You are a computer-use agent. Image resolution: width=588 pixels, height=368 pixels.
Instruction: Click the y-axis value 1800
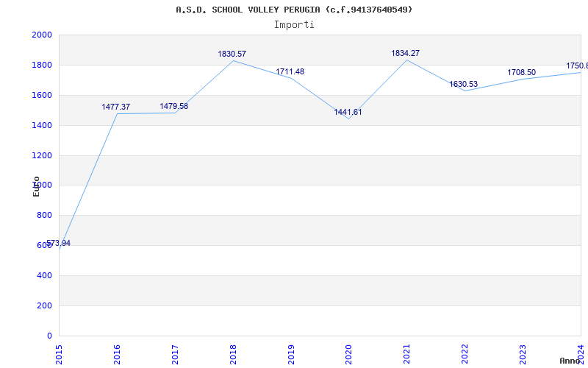coord(42,65)
